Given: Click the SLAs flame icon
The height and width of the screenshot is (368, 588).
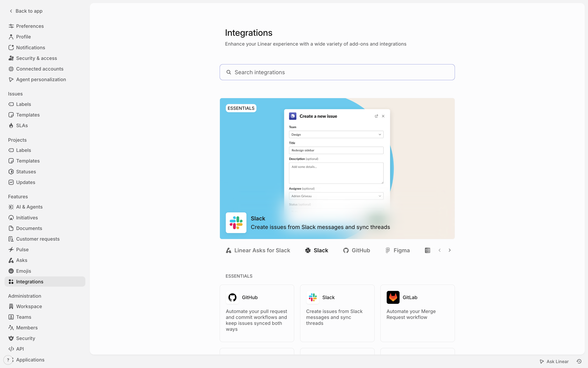Looking at the screenshot, I should click(11, 126).
